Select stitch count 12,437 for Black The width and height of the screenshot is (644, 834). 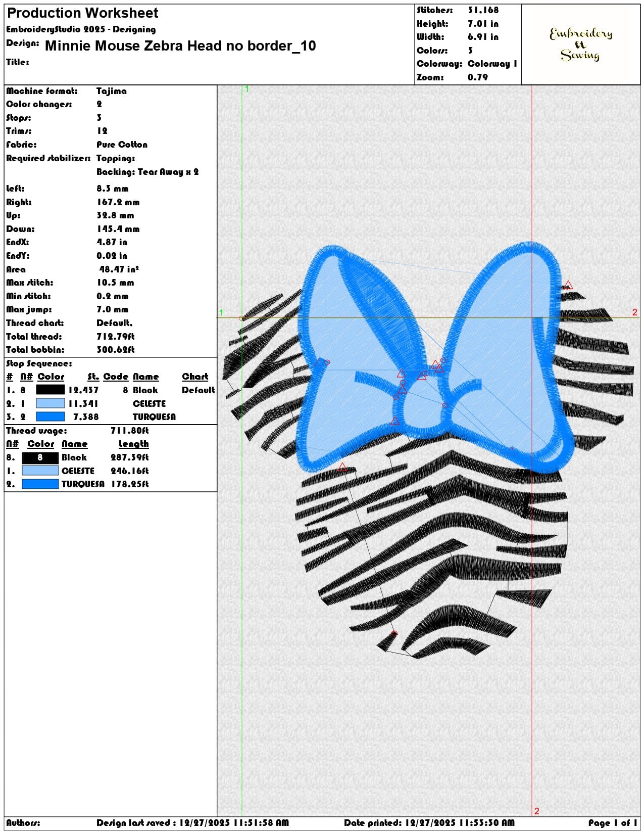click(83, 390)
